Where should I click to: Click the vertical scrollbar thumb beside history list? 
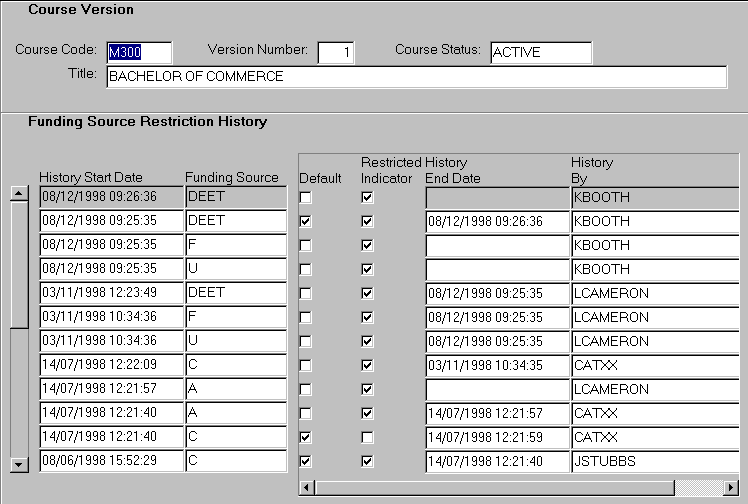pyautogui.click(x=18, y=263)
